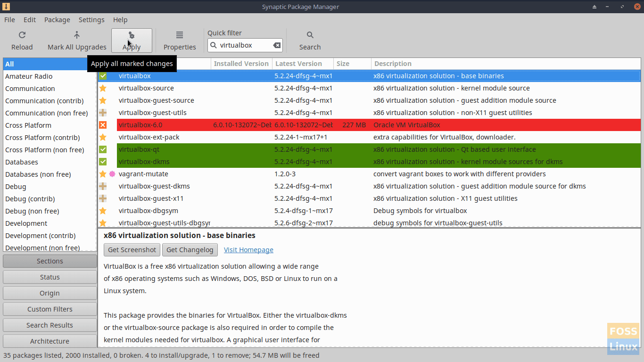The image size is (644, 362).
Task: Click the Reload toolbar icon
Action: [22, 35]
